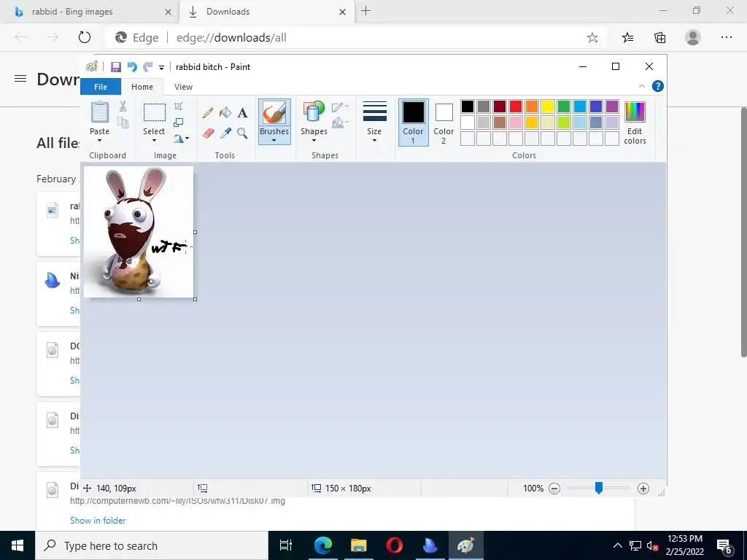This screenshot has height=560, width=747.
Task: Click the Redo arrow in Paint title bar
Action: 148,67
